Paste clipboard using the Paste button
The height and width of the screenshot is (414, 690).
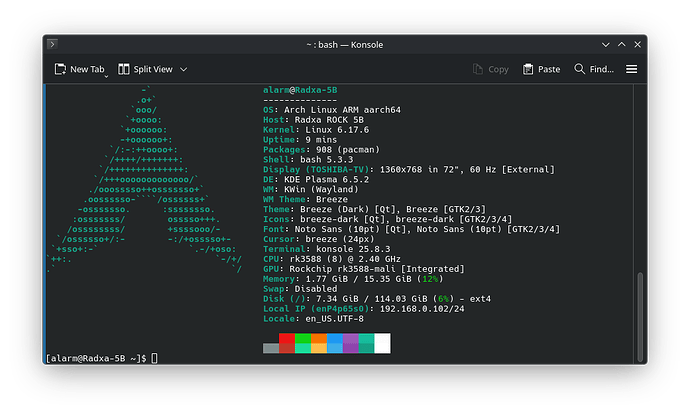(x=541, y=69)
